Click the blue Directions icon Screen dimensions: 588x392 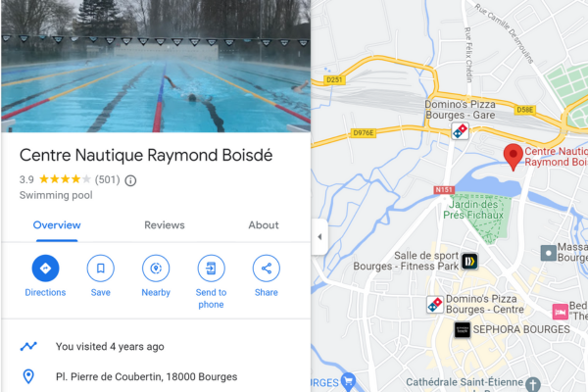45,269
